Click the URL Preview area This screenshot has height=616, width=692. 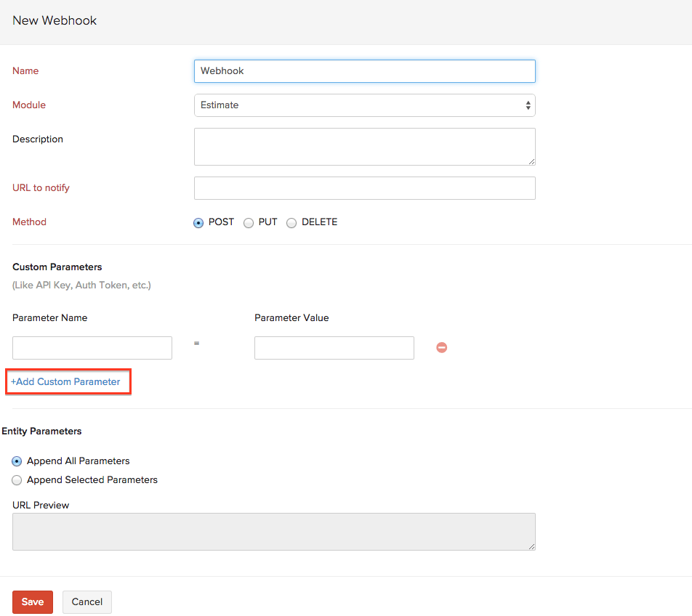(274, 531)
